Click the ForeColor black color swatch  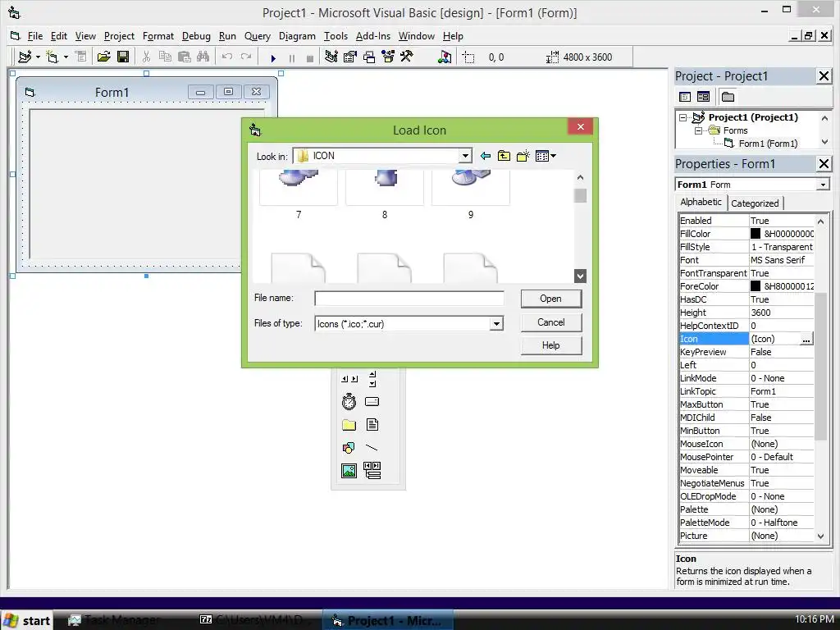(x=756, y=286)
